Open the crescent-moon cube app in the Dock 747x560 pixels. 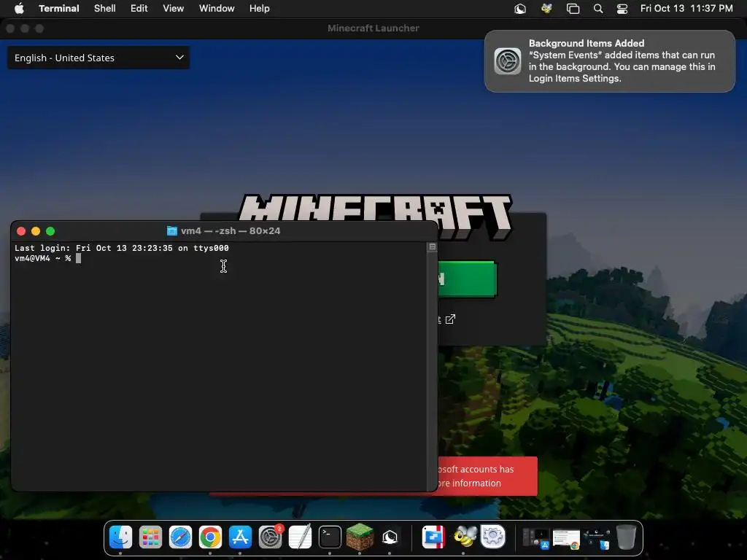[390, 537]
